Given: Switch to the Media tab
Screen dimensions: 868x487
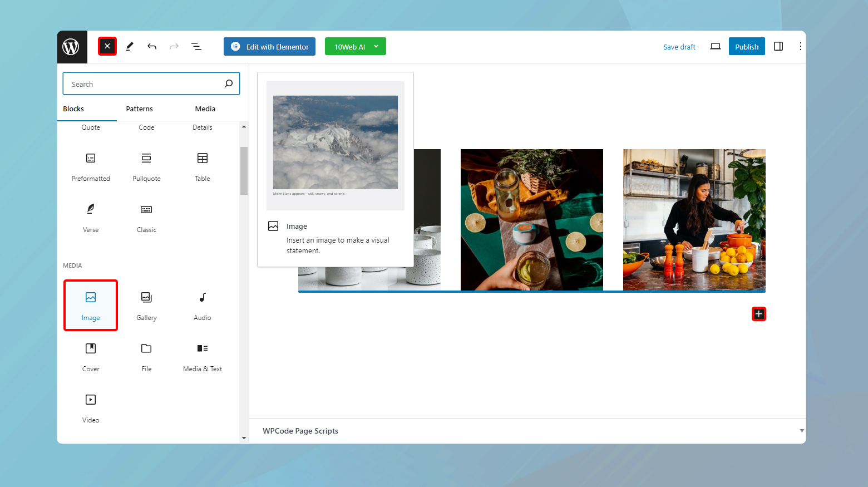Looking at the screenshot, I should click(x=205, y=109).
